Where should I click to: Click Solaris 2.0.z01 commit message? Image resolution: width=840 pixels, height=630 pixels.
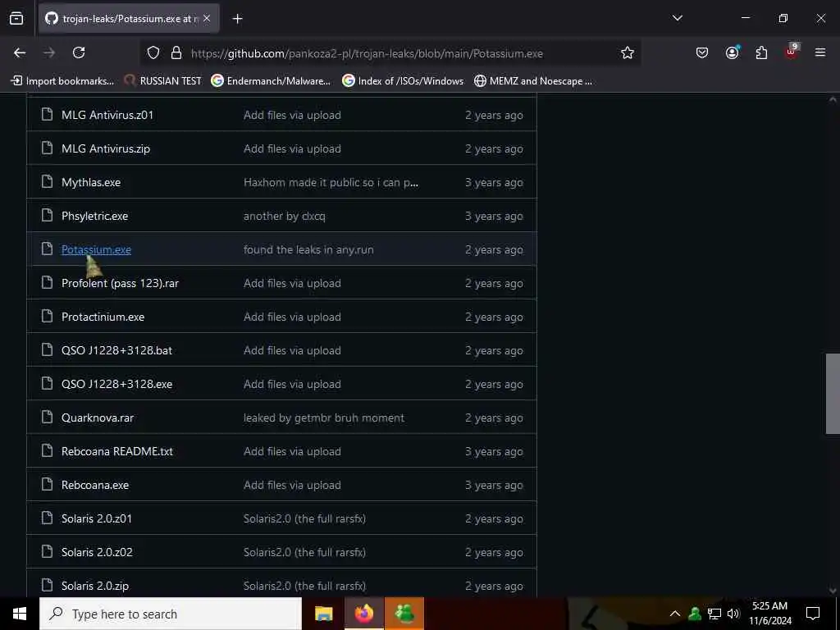(x=305, y=519)
